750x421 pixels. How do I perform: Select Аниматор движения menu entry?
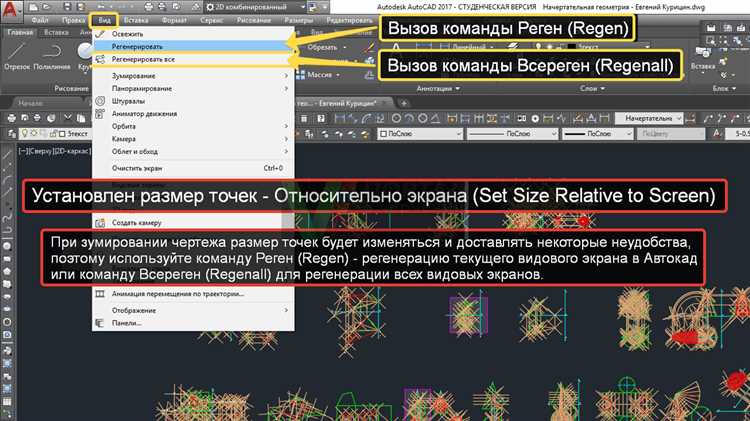click(x=193, y=114)
